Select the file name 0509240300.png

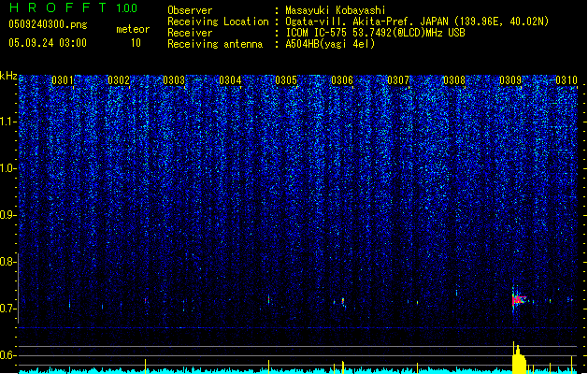48,24
